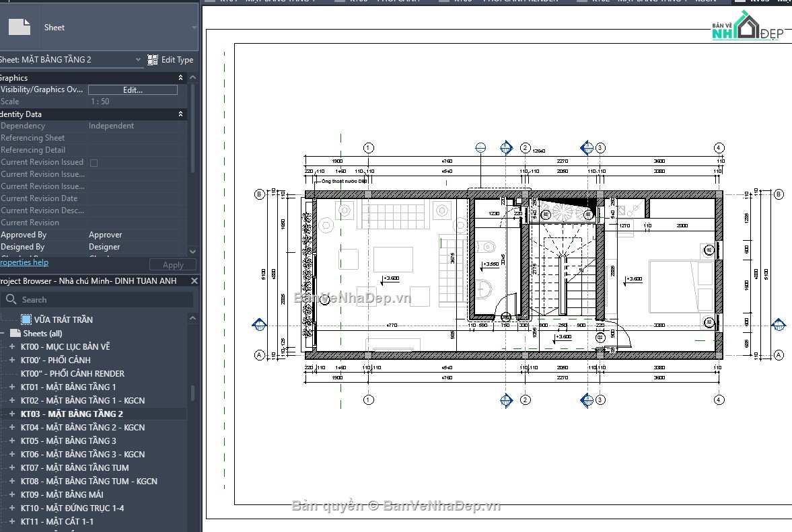Select grid bubble 4 below the plan
This screenshot has height=532, width=792.
tap(719, 400)
